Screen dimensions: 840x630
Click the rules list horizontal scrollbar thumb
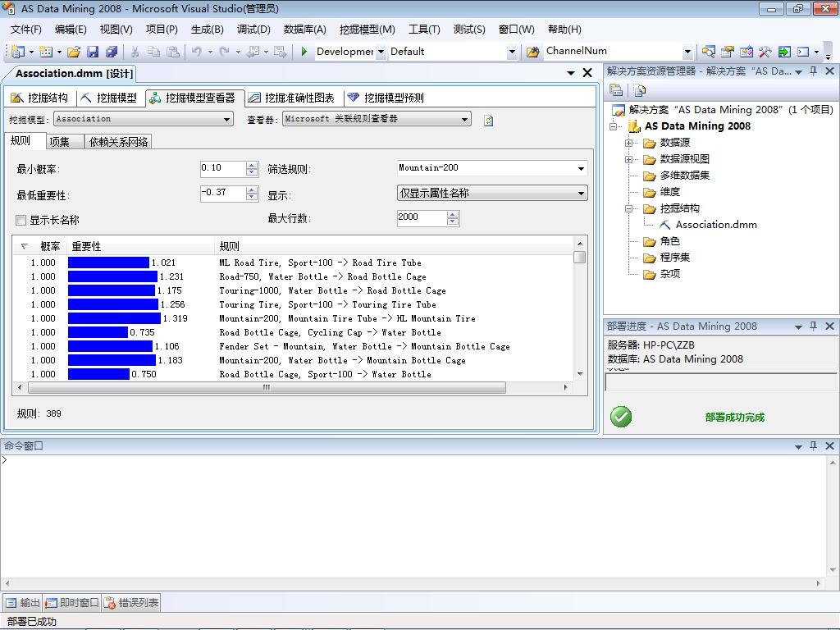click(x=267, y=387)
